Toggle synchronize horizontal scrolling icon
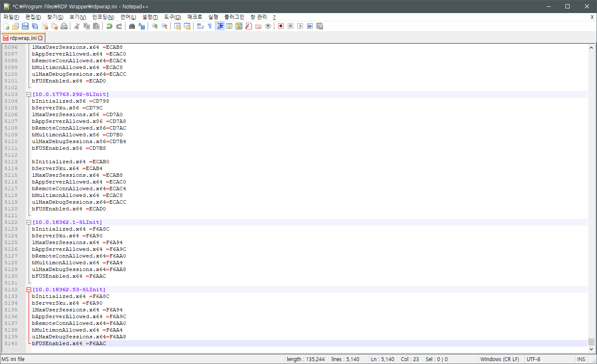Screen dimensions: 597x364 187,26
